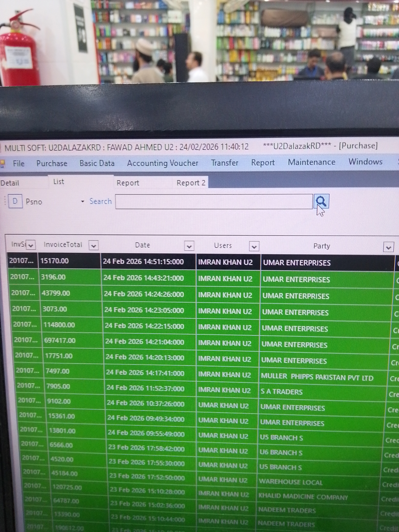
Task: Open the Accounting Voucher menu
Action: click(x=163, y=163)
